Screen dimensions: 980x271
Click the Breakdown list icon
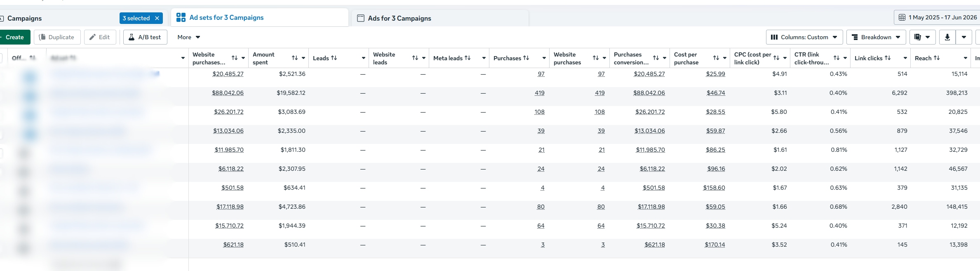855,37
